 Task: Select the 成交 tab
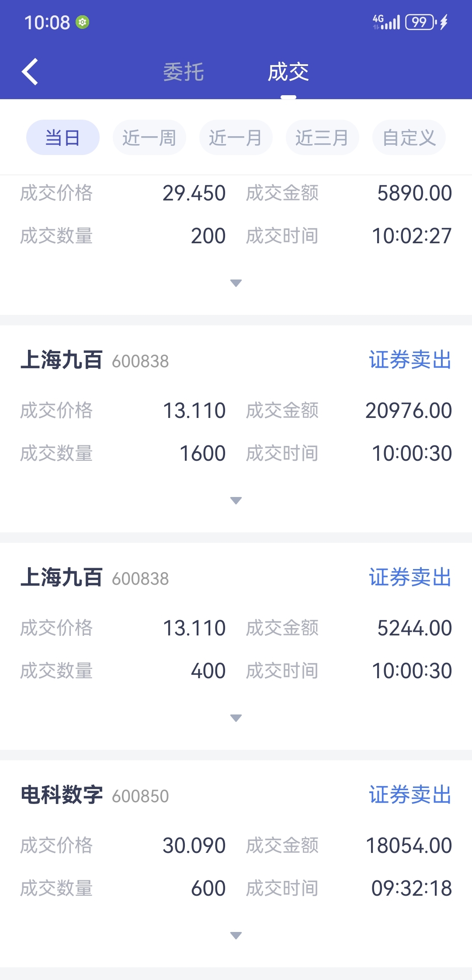[x=288, y=72]
